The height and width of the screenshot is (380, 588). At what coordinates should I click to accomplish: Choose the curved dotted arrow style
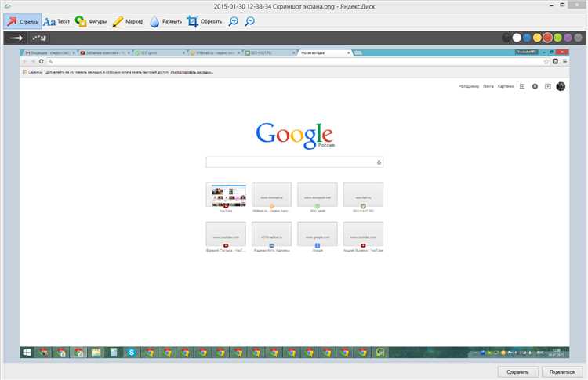point(39,38)
